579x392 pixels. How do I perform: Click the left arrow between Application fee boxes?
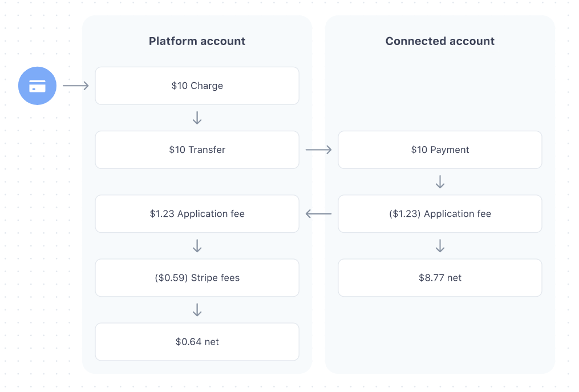[318, 214]
